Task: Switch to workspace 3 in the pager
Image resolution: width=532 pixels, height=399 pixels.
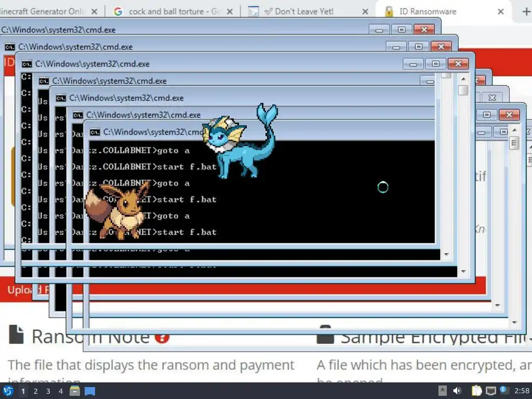Action: pyautogui.click(x=48, y=391)
